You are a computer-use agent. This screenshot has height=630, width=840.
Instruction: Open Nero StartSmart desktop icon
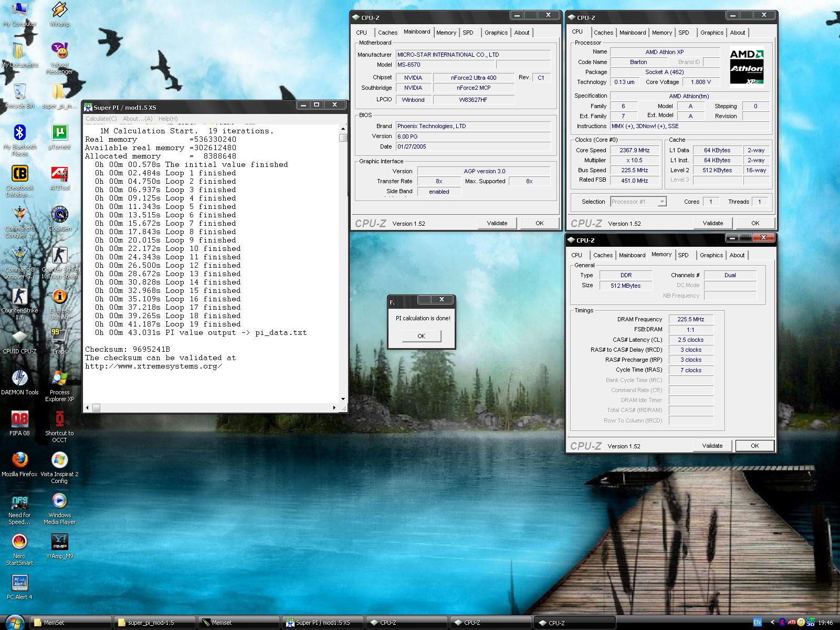pos(19,550)
